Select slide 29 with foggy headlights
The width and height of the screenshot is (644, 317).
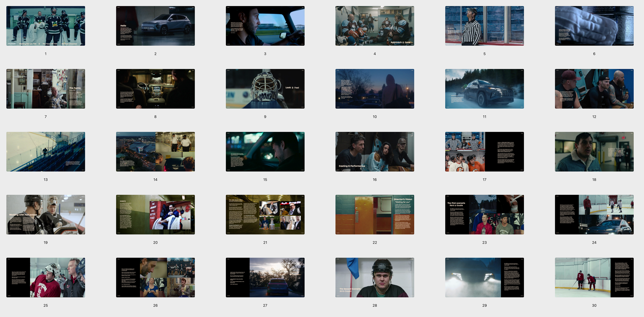[x=484, y=277]
